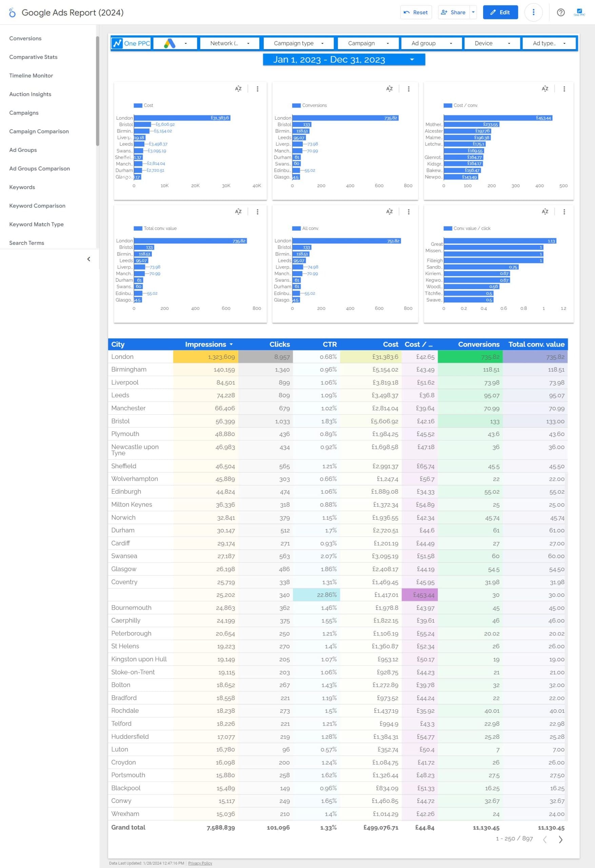The image size is (595, 868).
Task: Open the Keyword Match Type page
Action: 36,224
